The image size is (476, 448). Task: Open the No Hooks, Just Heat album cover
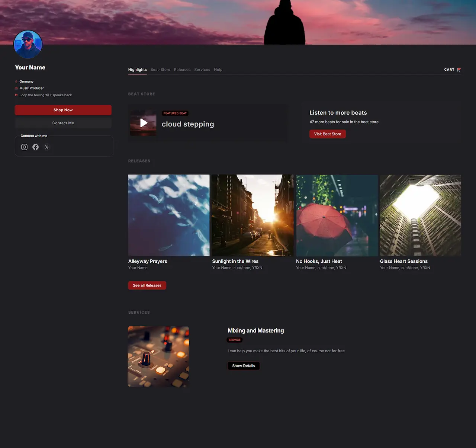[x=337, y=215]
